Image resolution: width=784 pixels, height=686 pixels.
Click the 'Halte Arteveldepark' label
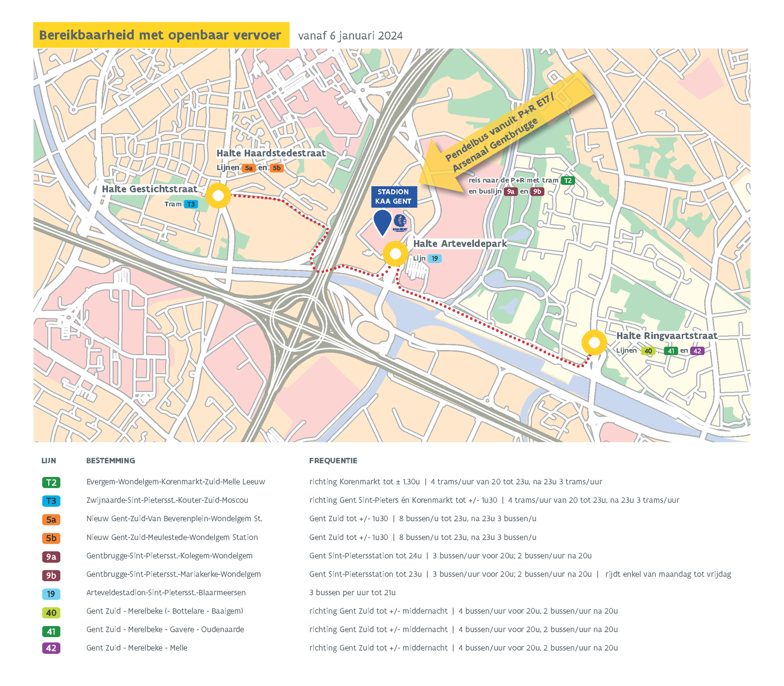pyautogui.click(x=460, y=244)
